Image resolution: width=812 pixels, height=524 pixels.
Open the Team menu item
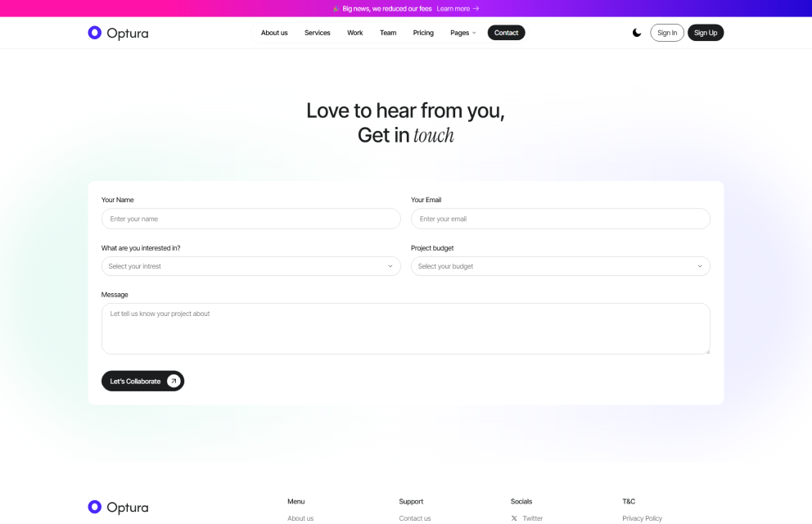tap(388, 33)
